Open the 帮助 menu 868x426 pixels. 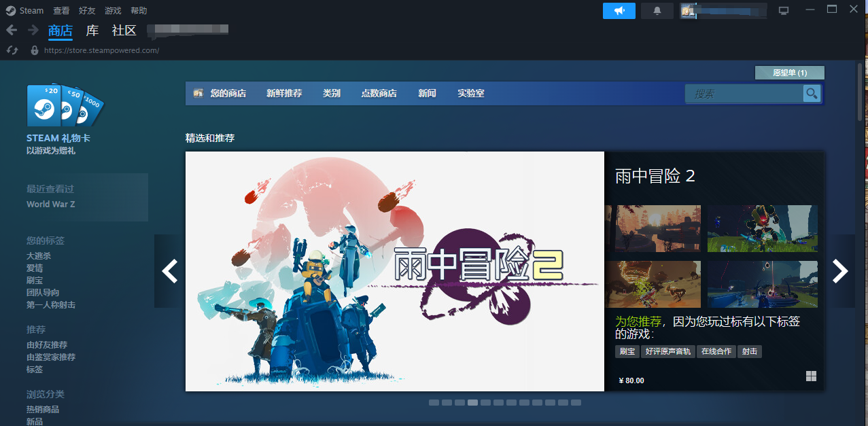tap(139, 10)
